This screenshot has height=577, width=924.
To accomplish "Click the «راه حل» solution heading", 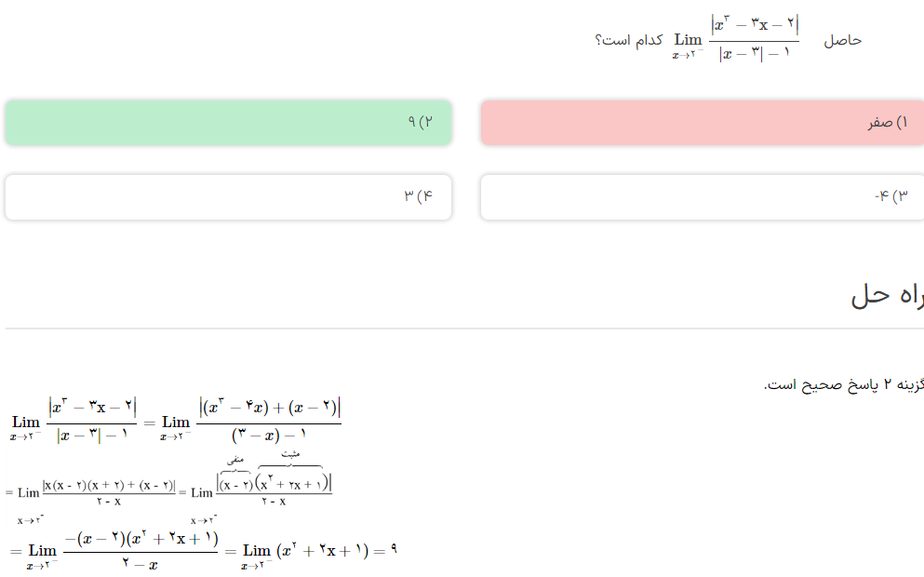I will tap(886, 295).
